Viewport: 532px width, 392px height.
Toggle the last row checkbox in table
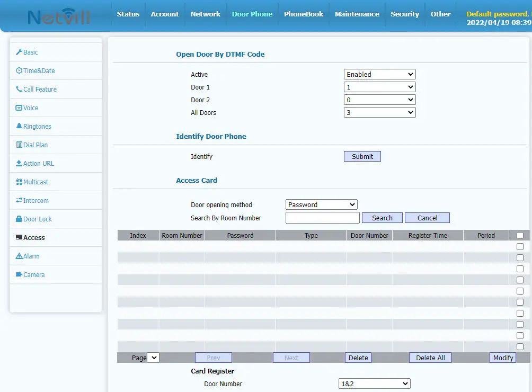[x=520, y=346]
